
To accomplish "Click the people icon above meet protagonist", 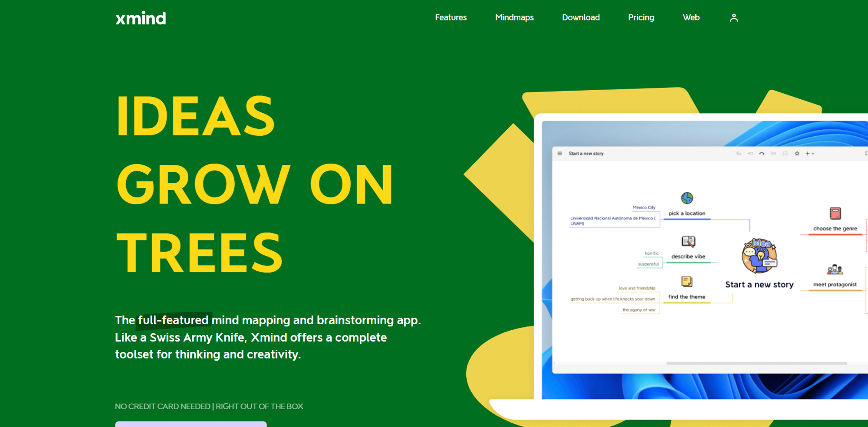I will [x=835, y=269].
